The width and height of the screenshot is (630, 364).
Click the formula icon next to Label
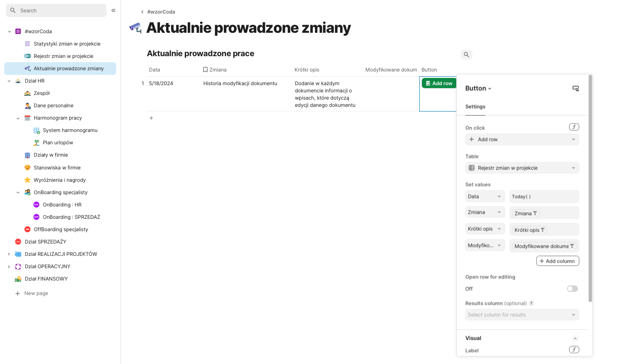point(574,350)
